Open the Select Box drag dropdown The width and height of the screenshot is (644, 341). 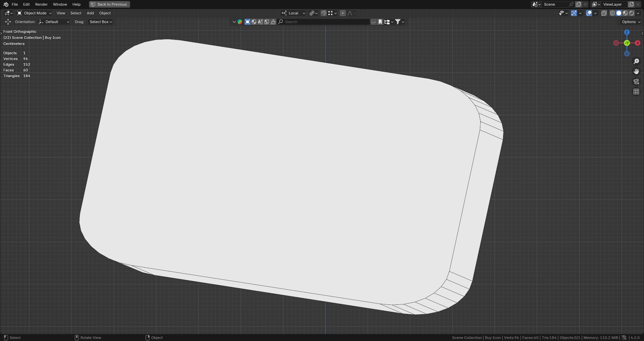(100, 22)
